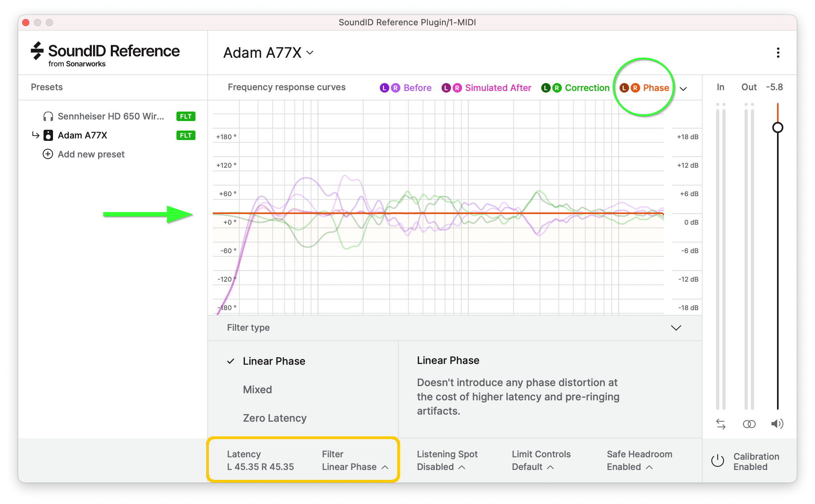Toggle Calibration Enabled
Viewport: 815px width, 504px height.
click(x=745, y=461)
